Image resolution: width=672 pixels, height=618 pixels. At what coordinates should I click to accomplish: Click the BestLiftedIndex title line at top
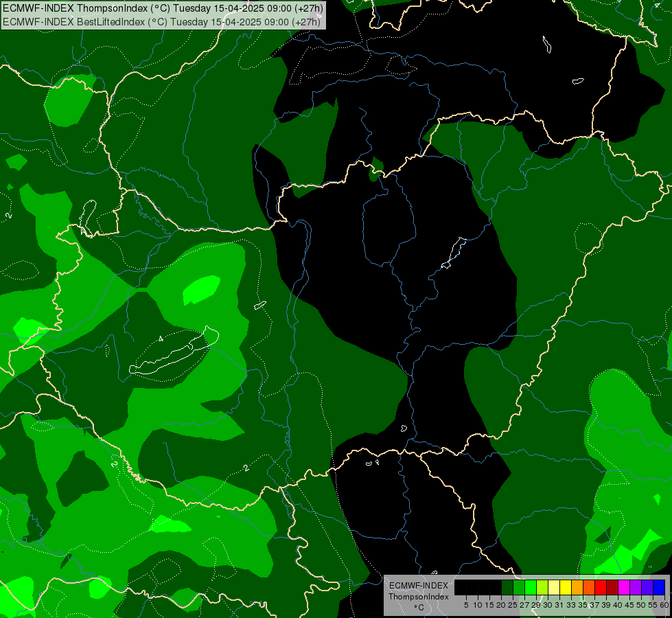click(161, 21)
